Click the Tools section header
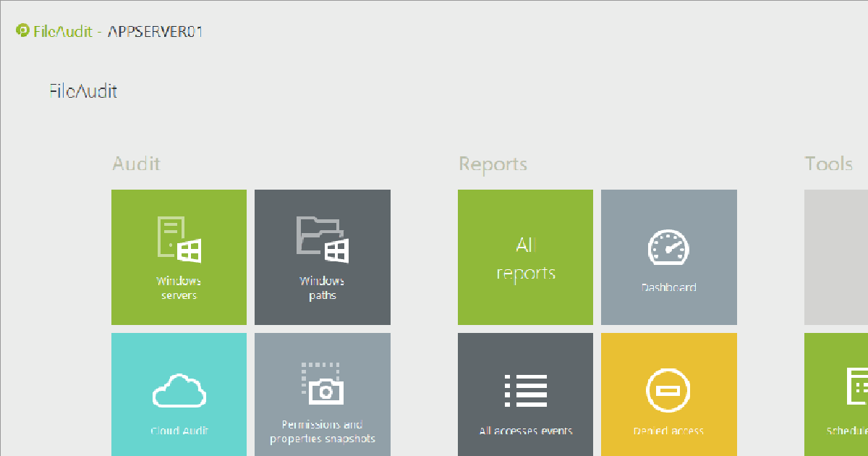The image size is (868, 456). click(828, 164)
